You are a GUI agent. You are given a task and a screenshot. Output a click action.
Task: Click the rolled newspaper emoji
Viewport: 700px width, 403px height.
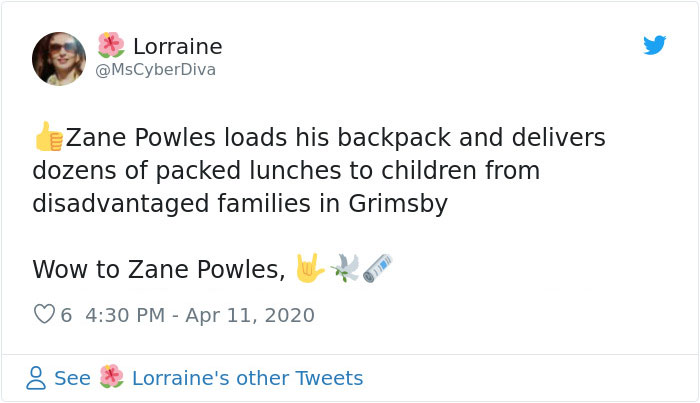tap(377, 268)
